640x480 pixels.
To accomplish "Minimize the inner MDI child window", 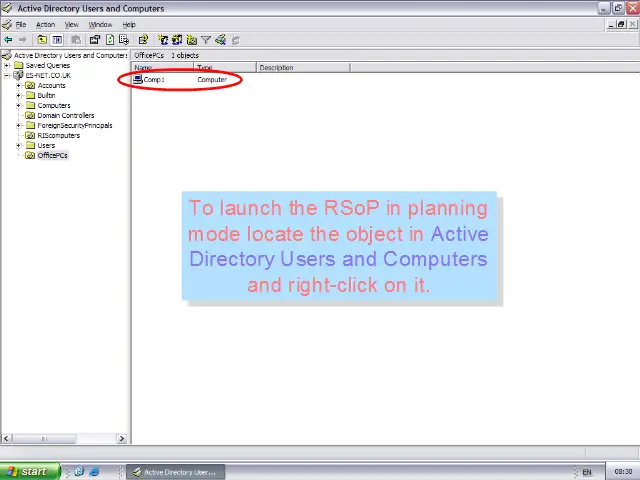I will pyautogui.click(x=611, y=24).
